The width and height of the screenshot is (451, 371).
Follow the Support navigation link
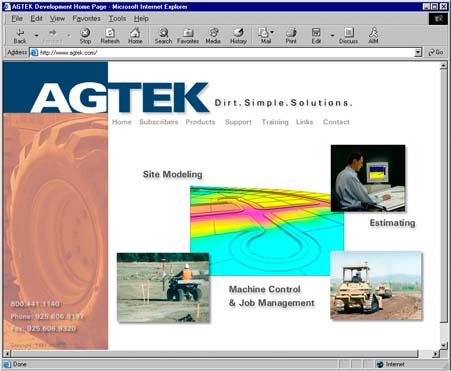point(238,122)
